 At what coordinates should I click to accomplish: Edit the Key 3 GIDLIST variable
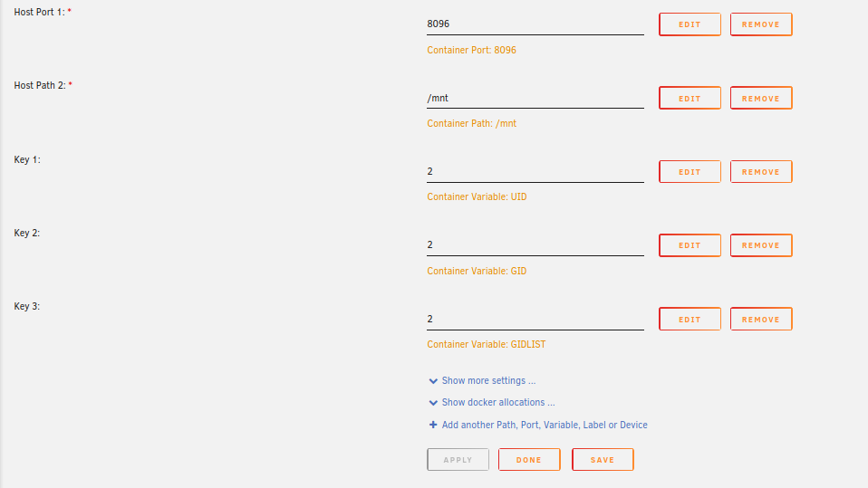(690, 319)
